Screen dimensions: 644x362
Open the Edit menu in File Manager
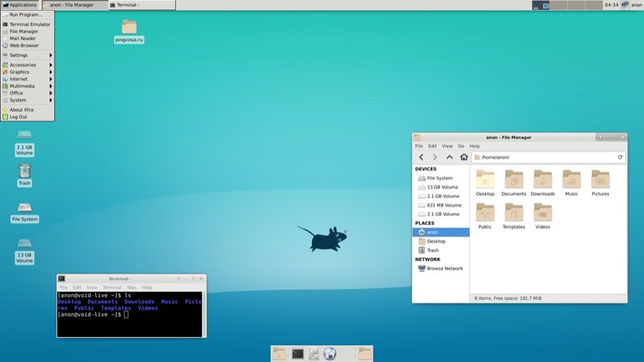[x=432, y=146]
